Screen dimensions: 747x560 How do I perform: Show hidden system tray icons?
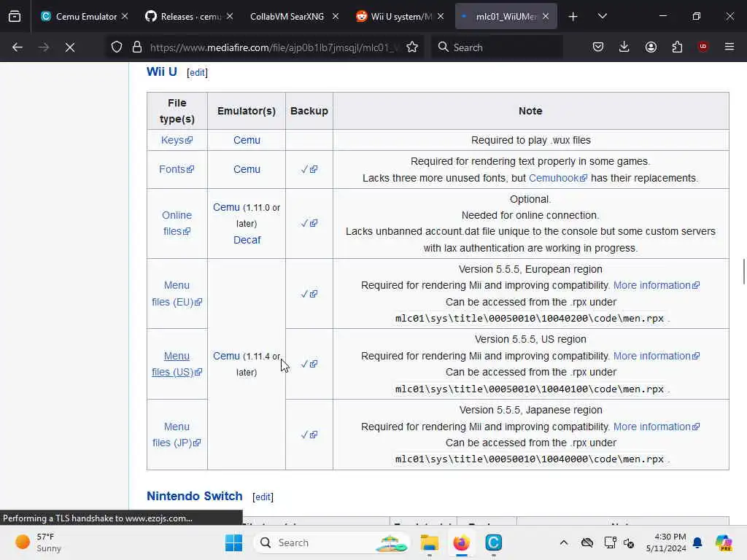564,542
